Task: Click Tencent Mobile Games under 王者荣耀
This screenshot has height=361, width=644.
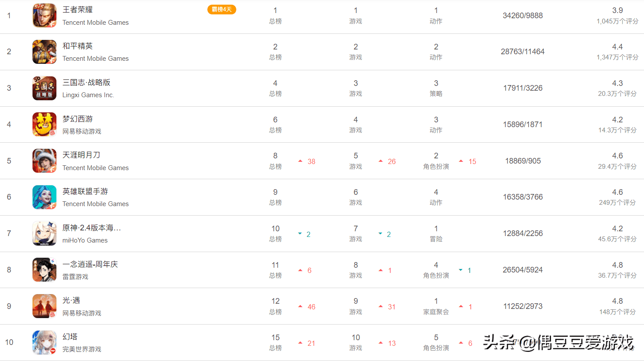Action: click(x=95, y=23)
